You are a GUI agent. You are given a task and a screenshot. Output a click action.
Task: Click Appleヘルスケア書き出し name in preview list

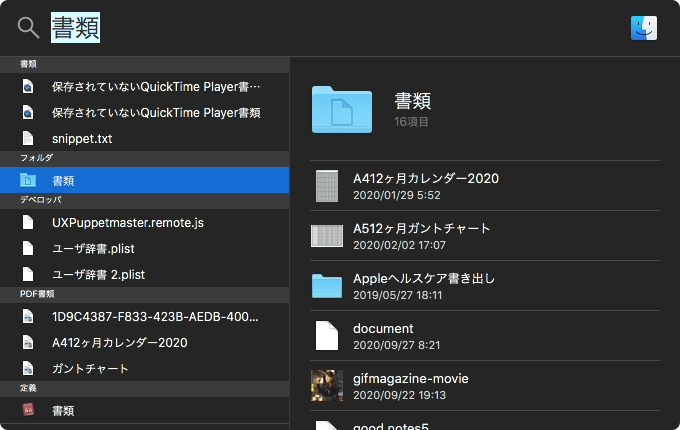[x=424, y=278]
